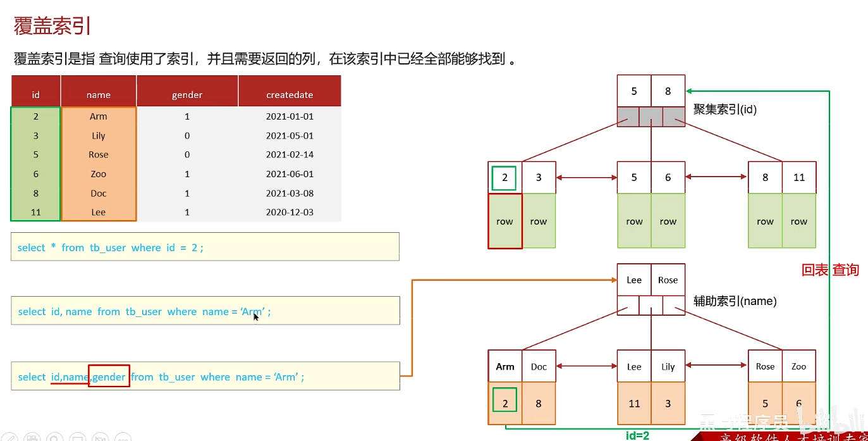Screen dimensions: 868x441
Task: Click id value 5 under Rose leaf
Action: click(x=765, y=403)
